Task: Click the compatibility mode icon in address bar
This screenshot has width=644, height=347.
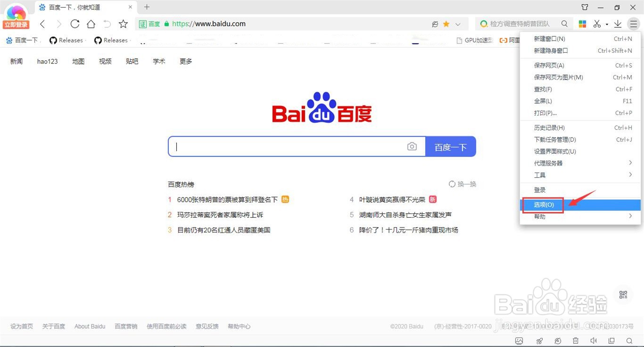Action: (435, 24)
